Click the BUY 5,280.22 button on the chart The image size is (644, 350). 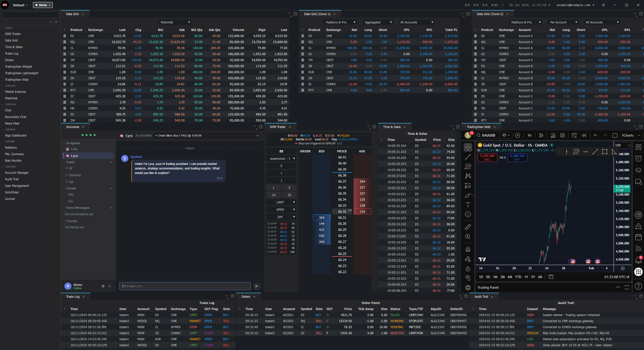point(517,157)
